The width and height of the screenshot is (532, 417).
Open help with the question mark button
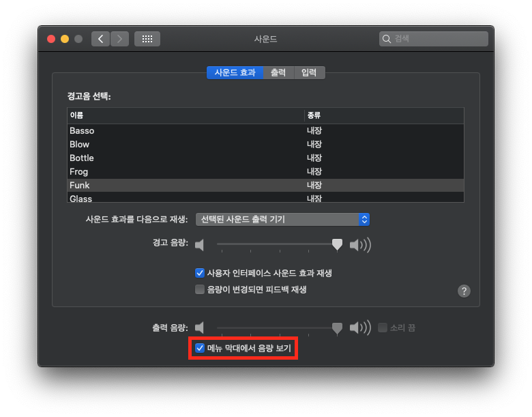point(464,291)
